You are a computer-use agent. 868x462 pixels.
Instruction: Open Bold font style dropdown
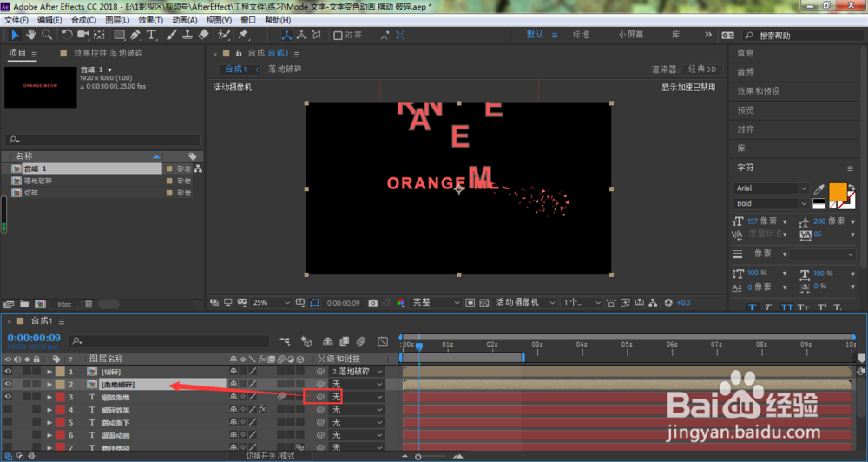(x=771, y=203)
